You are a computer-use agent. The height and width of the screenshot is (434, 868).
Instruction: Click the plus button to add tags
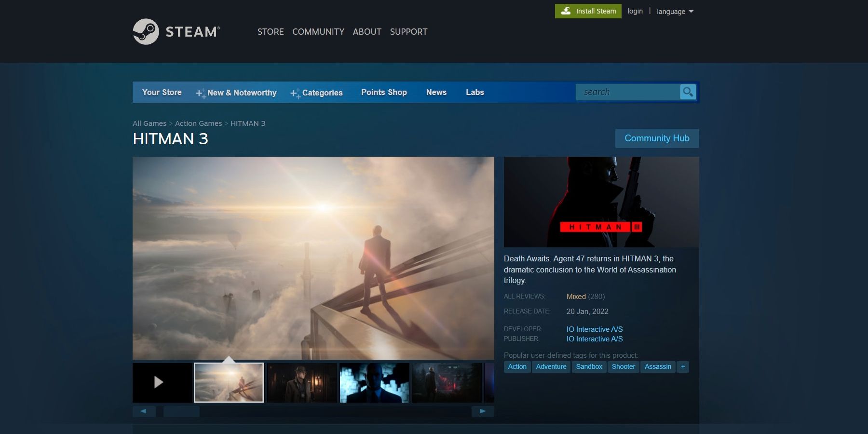click(683, 367)
